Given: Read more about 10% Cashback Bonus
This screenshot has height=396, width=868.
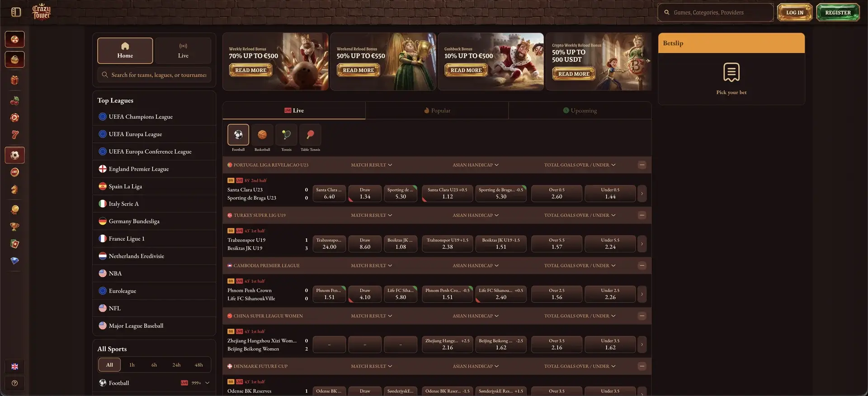Looking at the screenshot, I should (466, 70).
